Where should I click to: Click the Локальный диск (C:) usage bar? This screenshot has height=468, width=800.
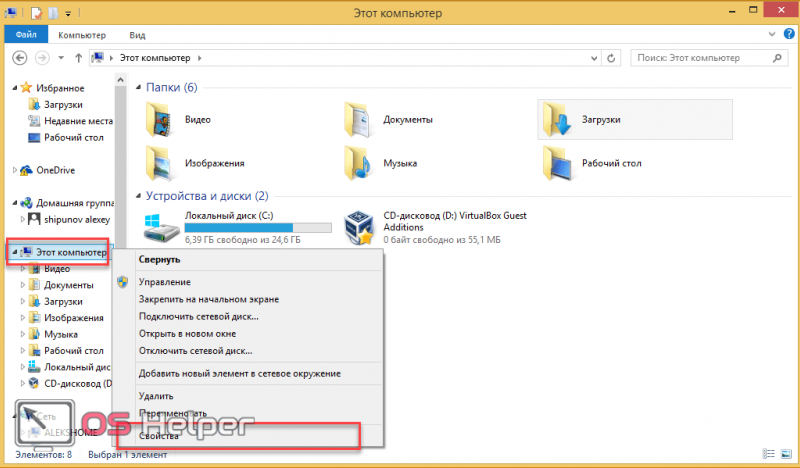258,228
